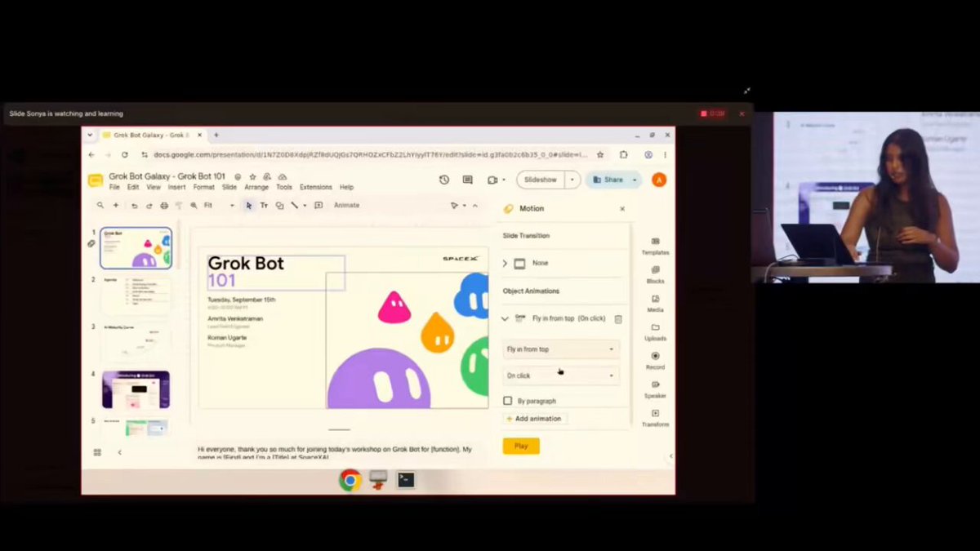The height and width of the screenshot is (551, 980).
Task: Open the Record side panel icon
Action: [655, 361]
